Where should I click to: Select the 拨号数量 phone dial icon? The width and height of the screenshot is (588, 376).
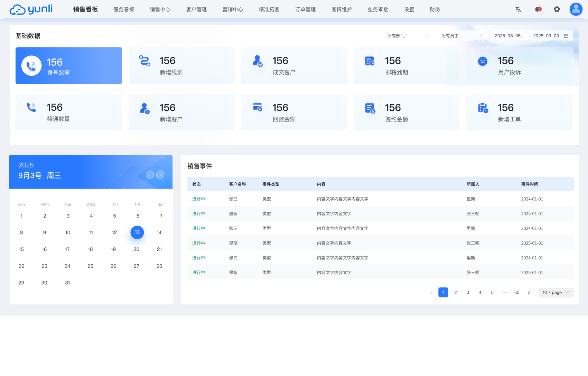click(31, 66)
